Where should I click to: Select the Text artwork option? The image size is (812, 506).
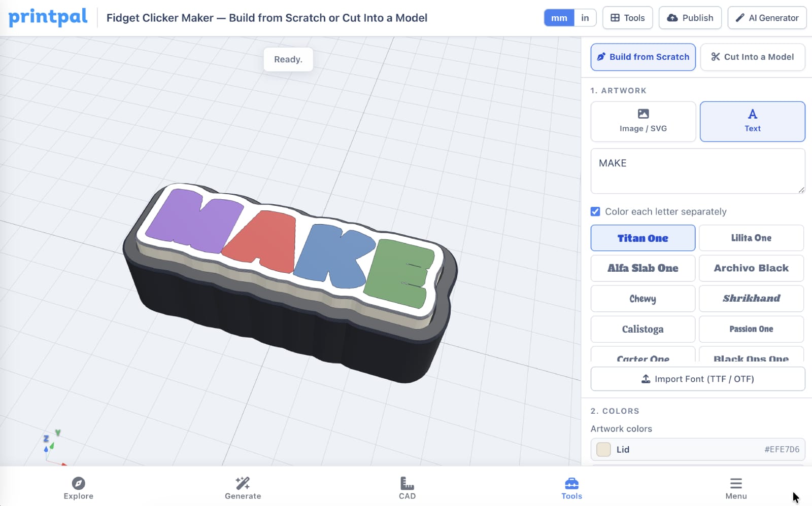click(752, 122)
